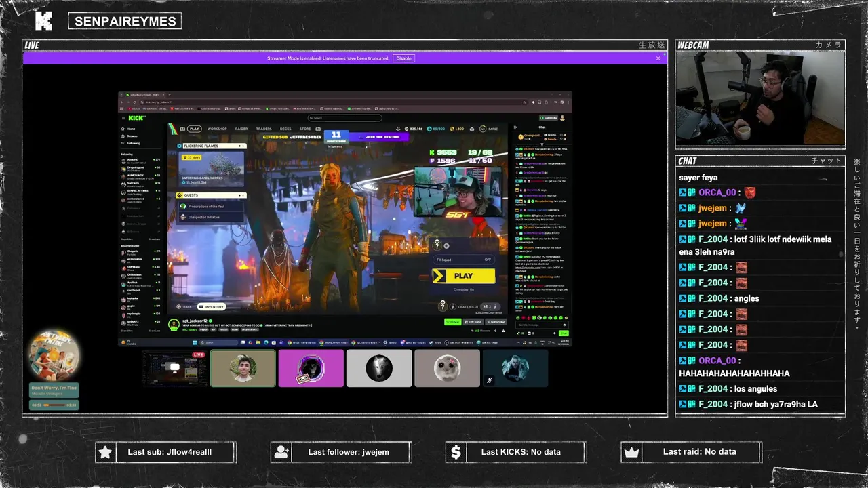
Task: Switch to the DECKS game tab
Action: pos(285,129)
